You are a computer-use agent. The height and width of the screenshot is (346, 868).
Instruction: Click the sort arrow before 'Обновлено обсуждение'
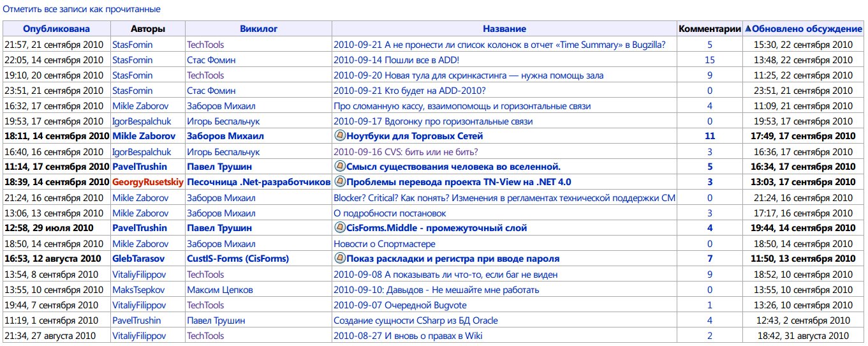[x=748, y=29]
